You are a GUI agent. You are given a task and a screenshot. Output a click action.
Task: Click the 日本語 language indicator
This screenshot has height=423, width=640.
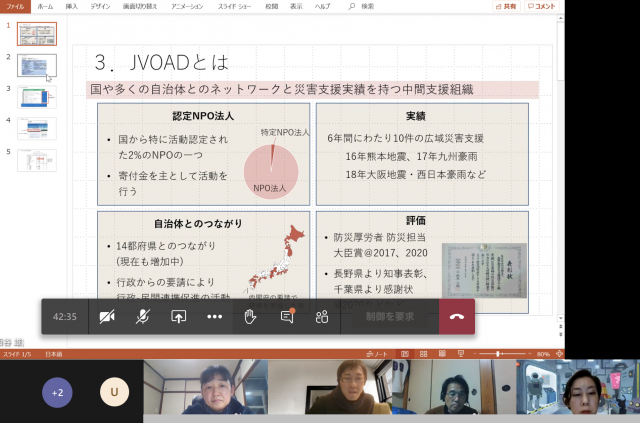[x=53, y=354]
